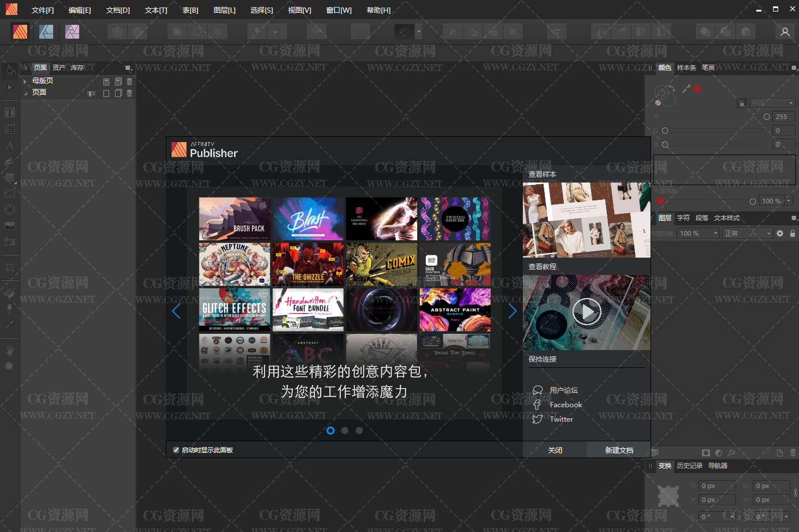Select the Table tool in the left toolbar

click(x=10, y=129)
